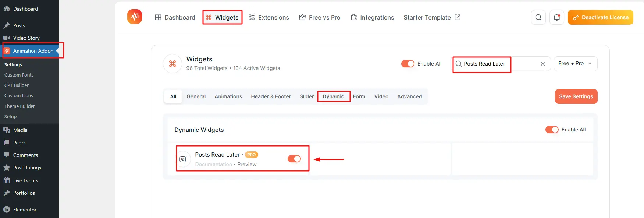The height and width of the screenshot is (218, 644).
Task: Select the Dynamic widget category tab
Action: pyautogui.click(x=334, y=96)
